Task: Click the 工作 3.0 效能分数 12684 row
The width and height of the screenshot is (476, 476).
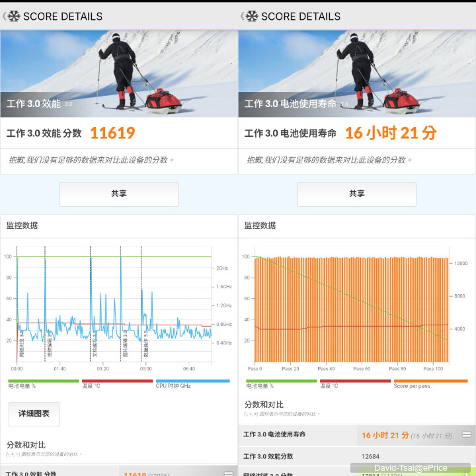Action: coord(357,457)
